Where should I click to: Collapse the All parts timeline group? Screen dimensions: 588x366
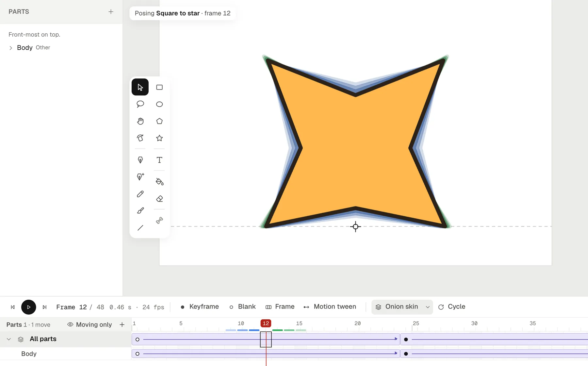tap(9, 339)
